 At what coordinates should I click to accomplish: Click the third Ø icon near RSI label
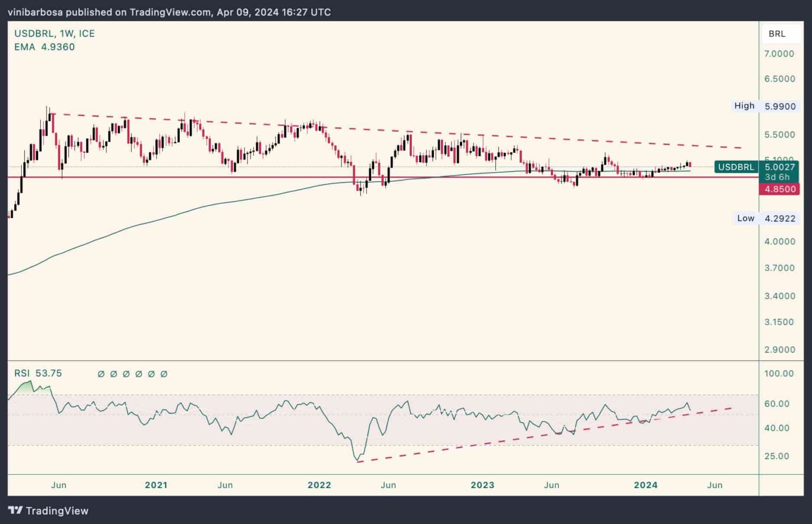(x=125, y=373)
